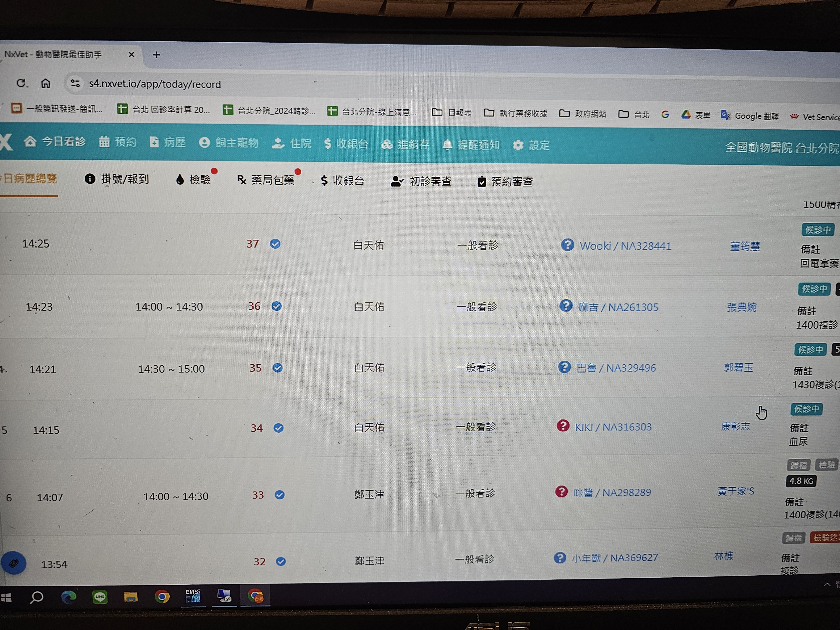Screen dimensions: 840x630
Task: Open LINE from the taskbar
Action: [100, 597]
